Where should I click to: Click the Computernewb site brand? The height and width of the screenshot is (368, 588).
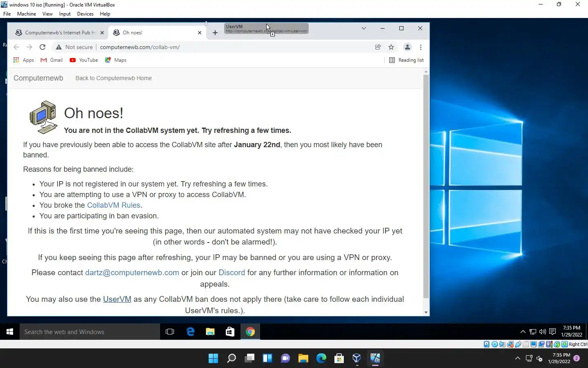pos(38,78)
